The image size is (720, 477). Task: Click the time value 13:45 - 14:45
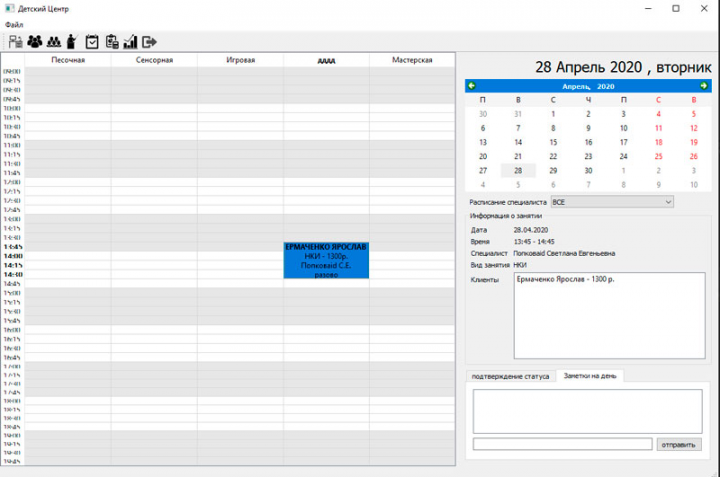pyautogui.click(x=534, y=241)
